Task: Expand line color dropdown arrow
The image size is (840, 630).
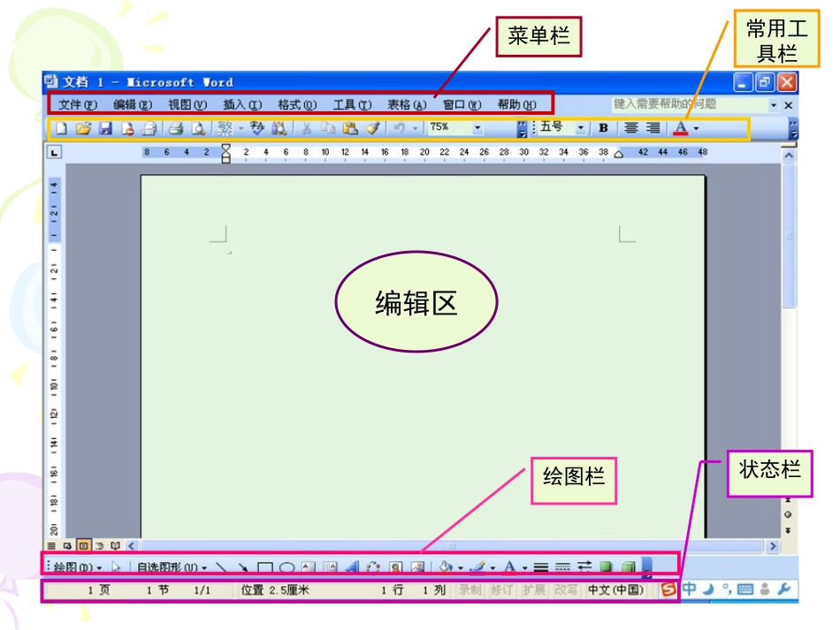Action: tap(493, 567)
